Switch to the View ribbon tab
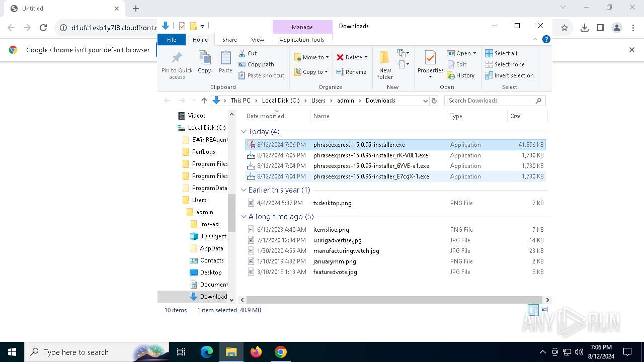 [x=258, y=40]
